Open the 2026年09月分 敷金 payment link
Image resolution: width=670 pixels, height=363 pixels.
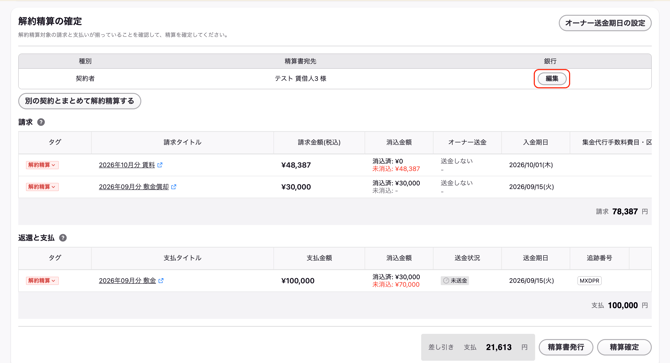pyautogui.click(x=127, y=281)
